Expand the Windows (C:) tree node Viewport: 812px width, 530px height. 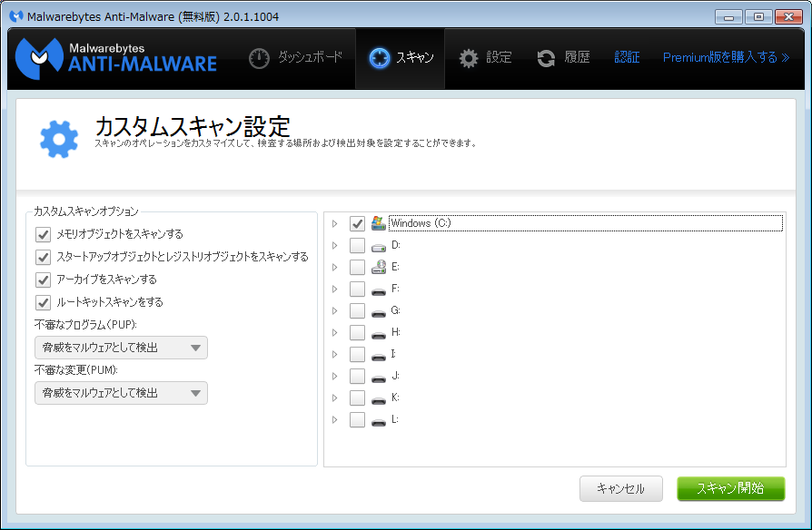coord(335,223)
